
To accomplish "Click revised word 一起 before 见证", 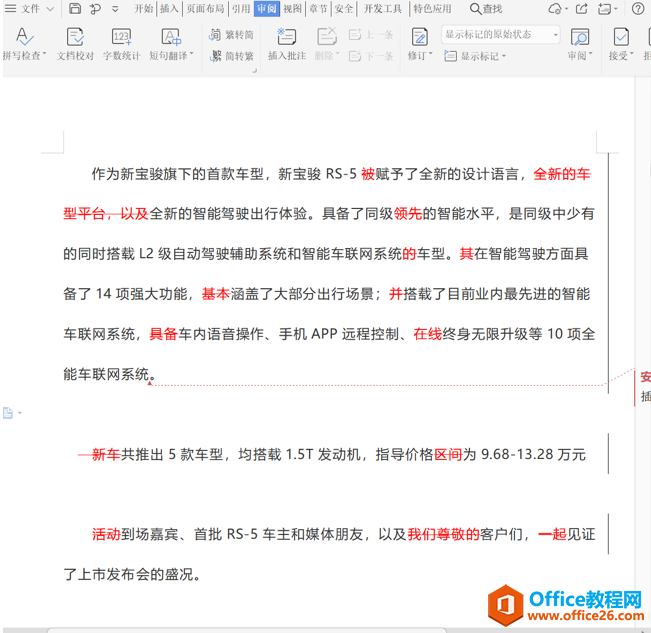I will [x=553, y=534].
